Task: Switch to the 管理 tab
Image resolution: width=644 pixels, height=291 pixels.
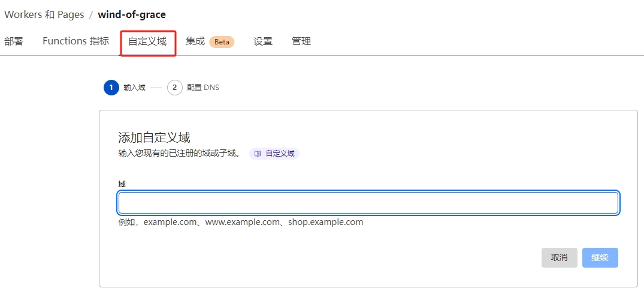Action: pyautogui.click(x=301, y=41)
